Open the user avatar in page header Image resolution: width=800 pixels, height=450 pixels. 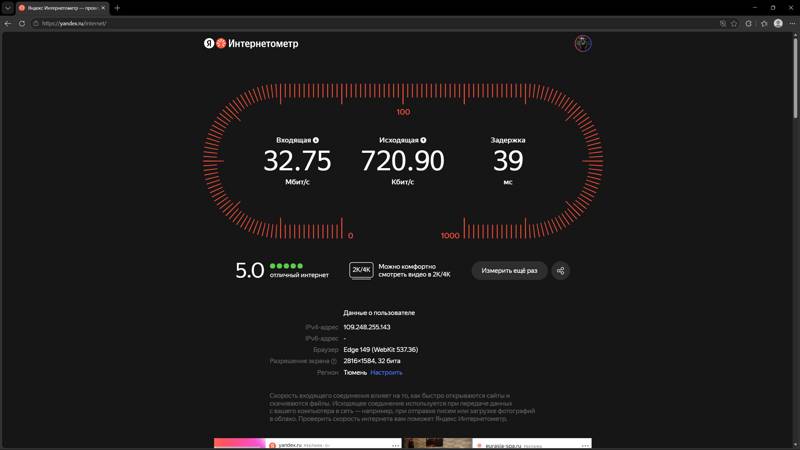(x=583, y=43)
